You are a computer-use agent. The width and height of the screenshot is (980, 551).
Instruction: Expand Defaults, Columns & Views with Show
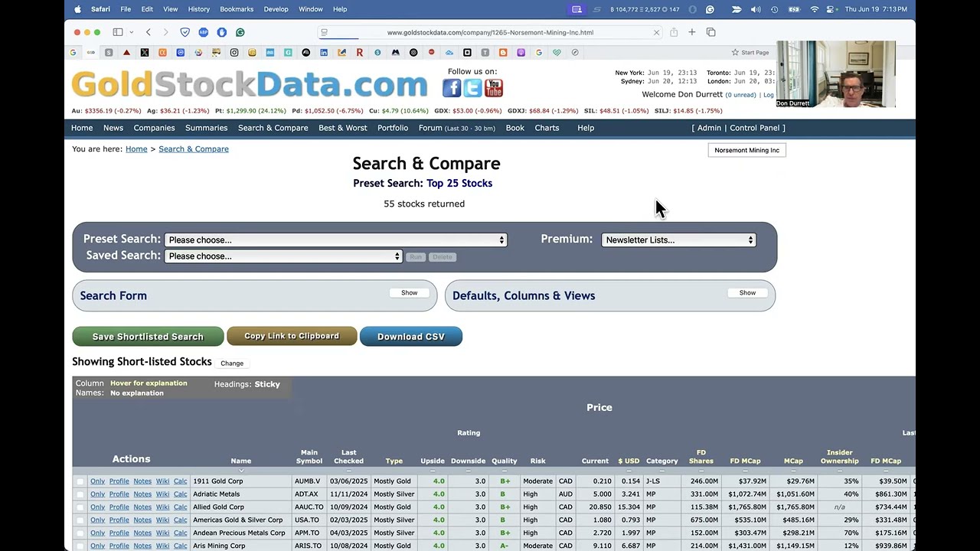click(747, 292)
